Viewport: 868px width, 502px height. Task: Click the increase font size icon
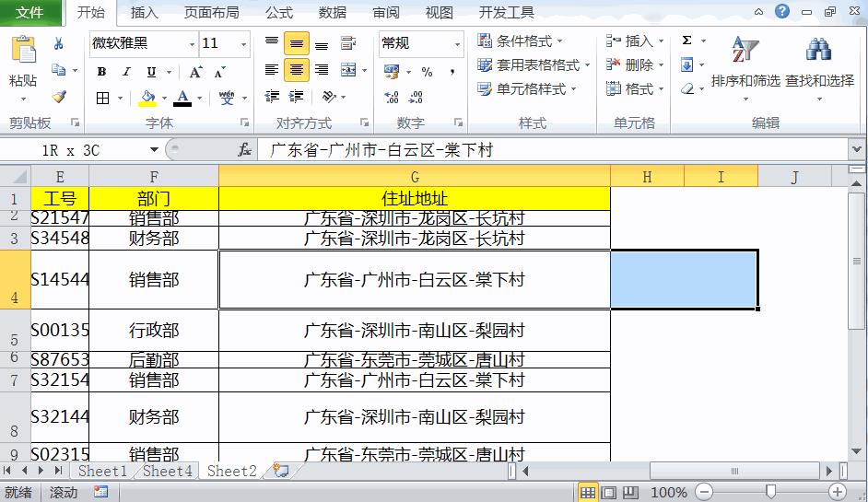195,72
